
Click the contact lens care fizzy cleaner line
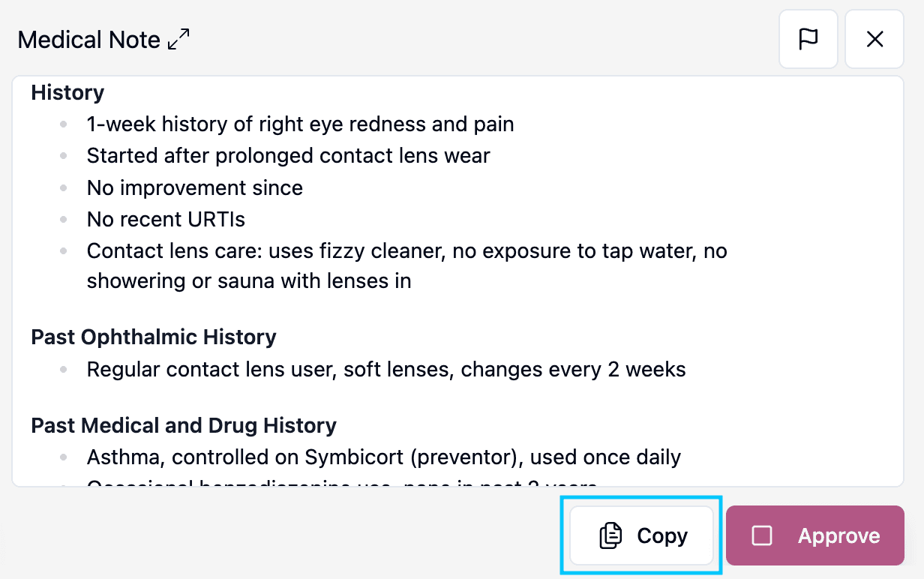(x=407, y=250)
